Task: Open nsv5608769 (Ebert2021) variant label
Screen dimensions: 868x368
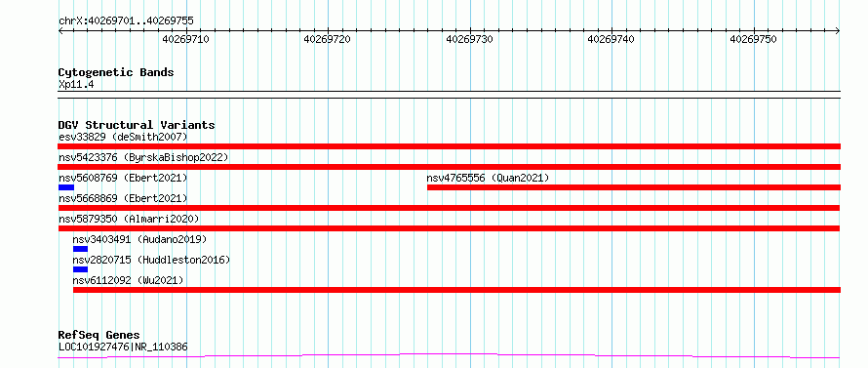Action: (123, 178)
